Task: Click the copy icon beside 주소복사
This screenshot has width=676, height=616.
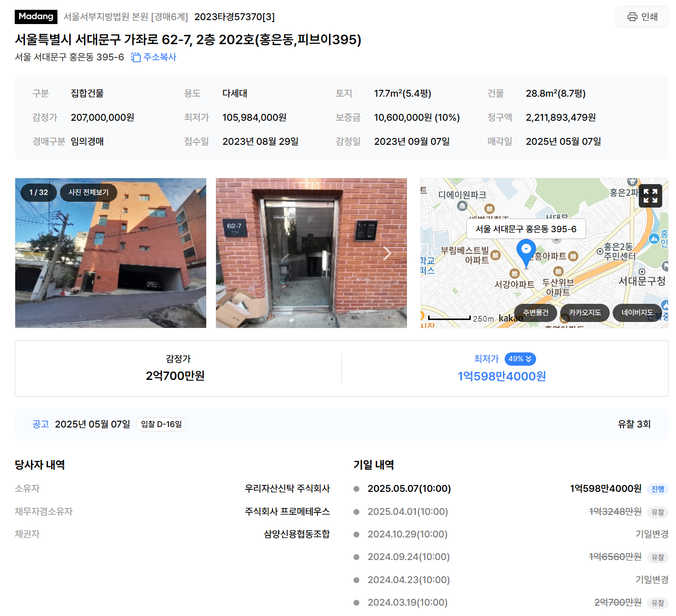Action: [136, 57]
